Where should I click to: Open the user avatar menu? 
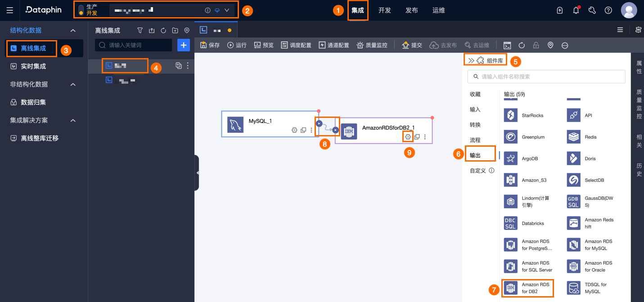[x=629, y=10]
